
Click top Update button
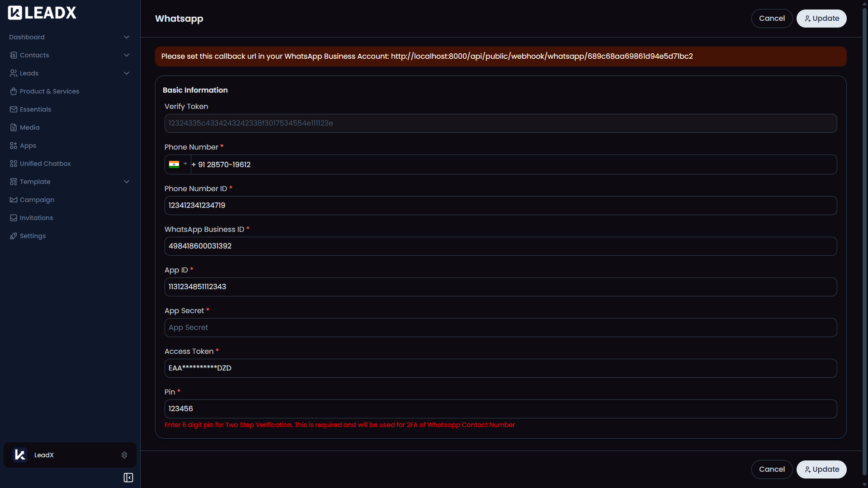pyautogui.click(x=821, y=19)
